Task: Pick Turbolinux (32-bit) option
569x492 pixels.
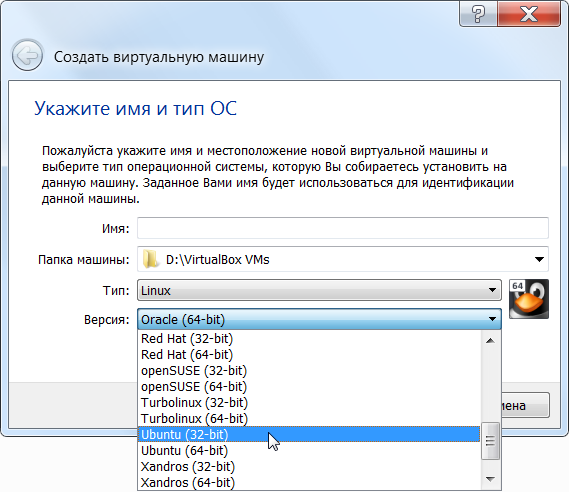Action: (x=308, y=402)
